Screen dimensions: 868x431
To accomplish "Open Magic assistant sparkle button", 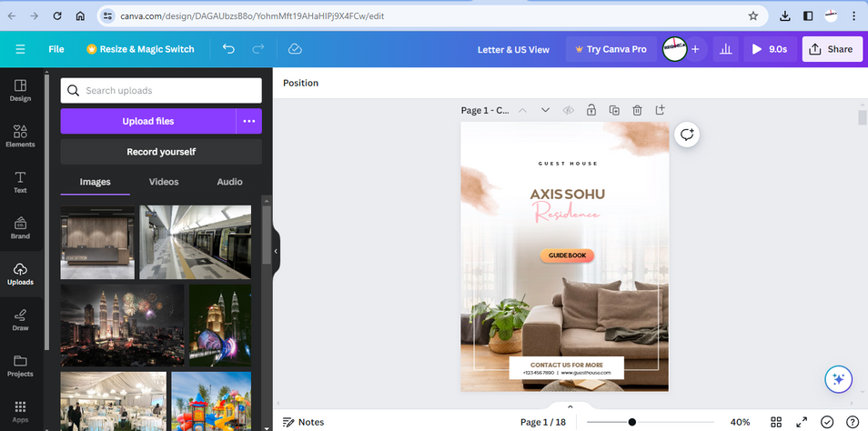I will 837,379.
